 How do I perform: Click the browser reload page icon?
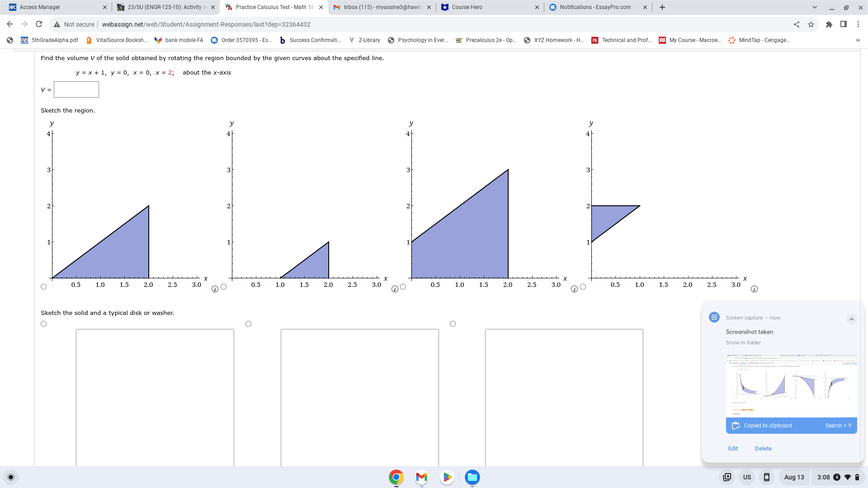pos(39,24)
